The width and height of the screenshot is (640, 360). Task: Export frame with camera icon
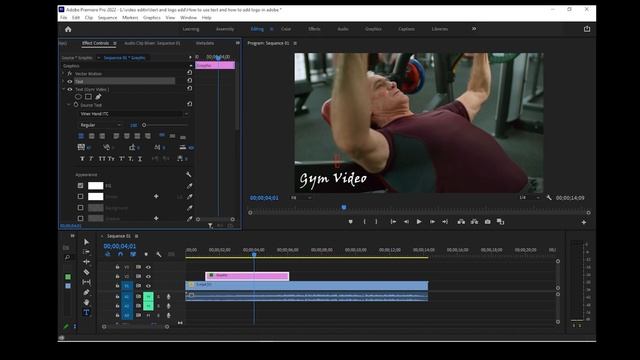pyautogui.click(x=487, y=222)
